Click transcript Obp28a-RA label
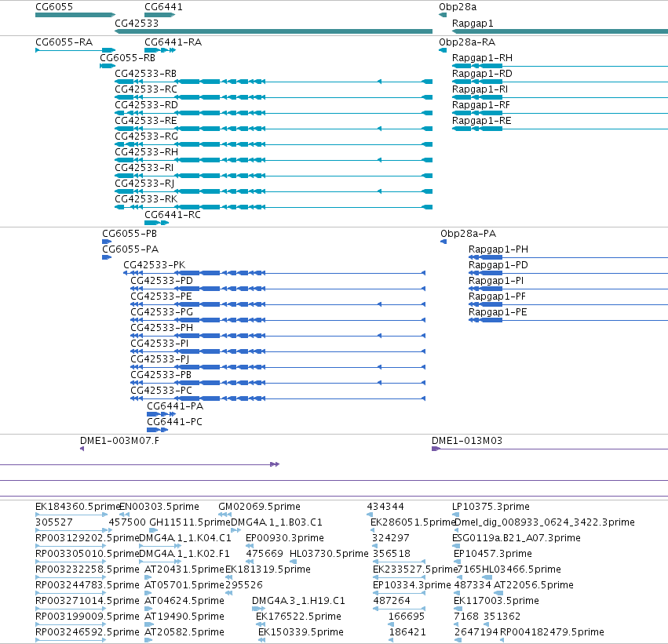668x644 pixels. coord(467,42)
